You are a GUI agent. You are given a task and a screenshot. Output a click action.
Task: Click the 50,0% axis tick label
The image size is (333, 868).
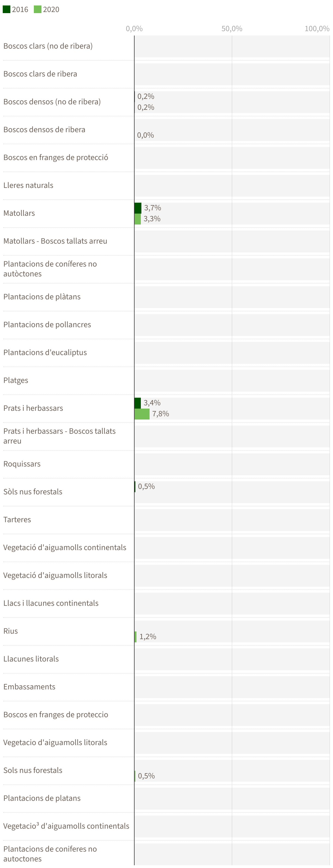pyautogui.click(x=232, y=29)
